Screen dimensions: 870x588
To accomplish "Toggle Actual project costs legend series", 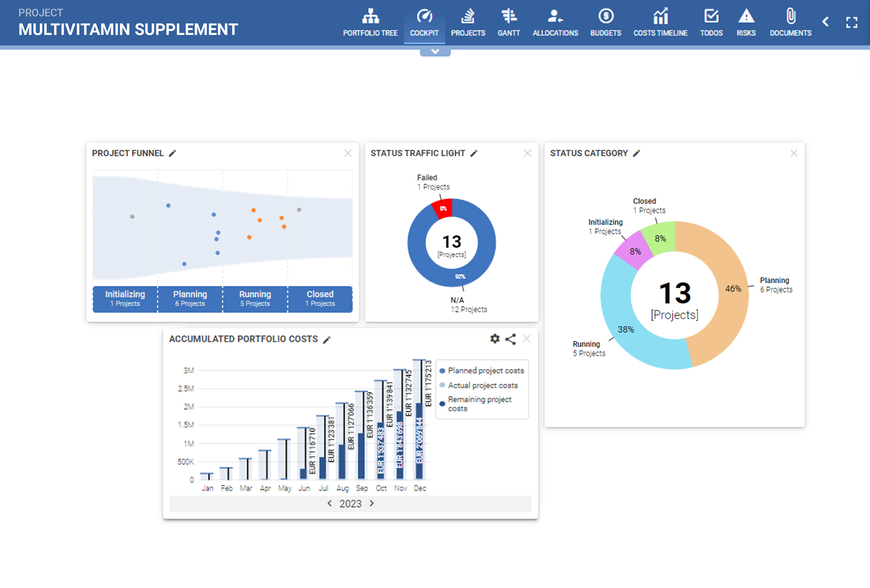I will click(x=479, y=385).
